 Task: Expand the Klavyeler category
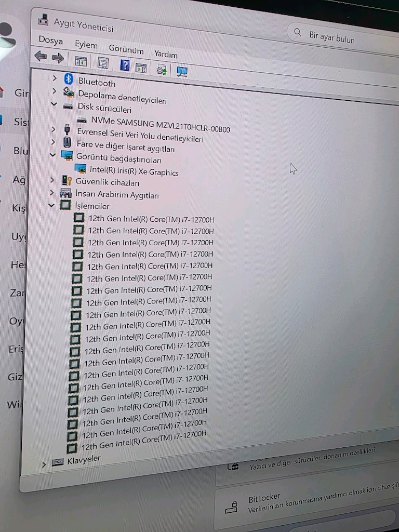tap(44, 465)
